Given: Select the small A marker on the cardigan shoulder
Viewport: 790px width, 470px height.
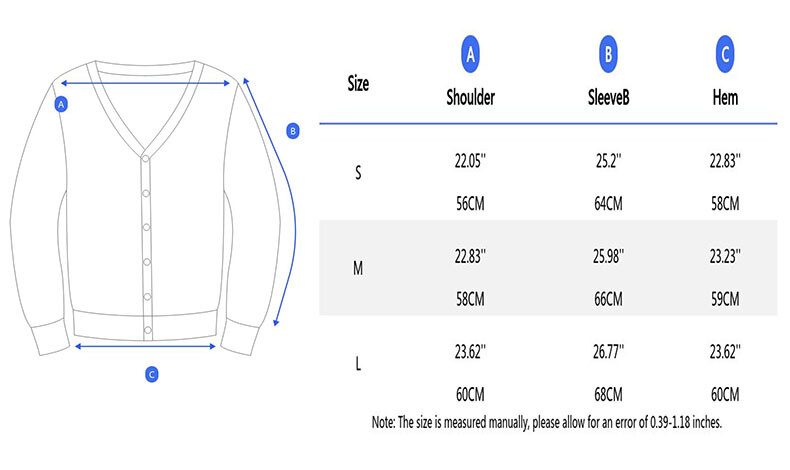Looking at the screenshot, I should [62, 104].
